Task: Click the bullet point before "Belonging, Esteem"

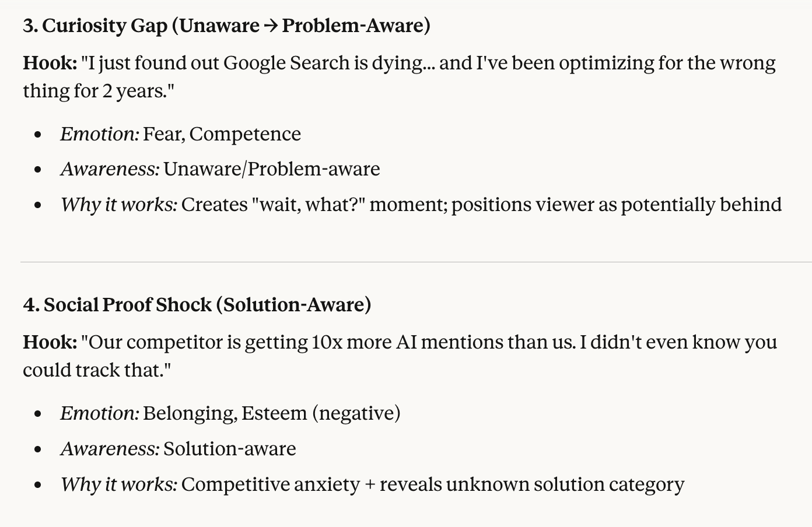Action: 38,414
